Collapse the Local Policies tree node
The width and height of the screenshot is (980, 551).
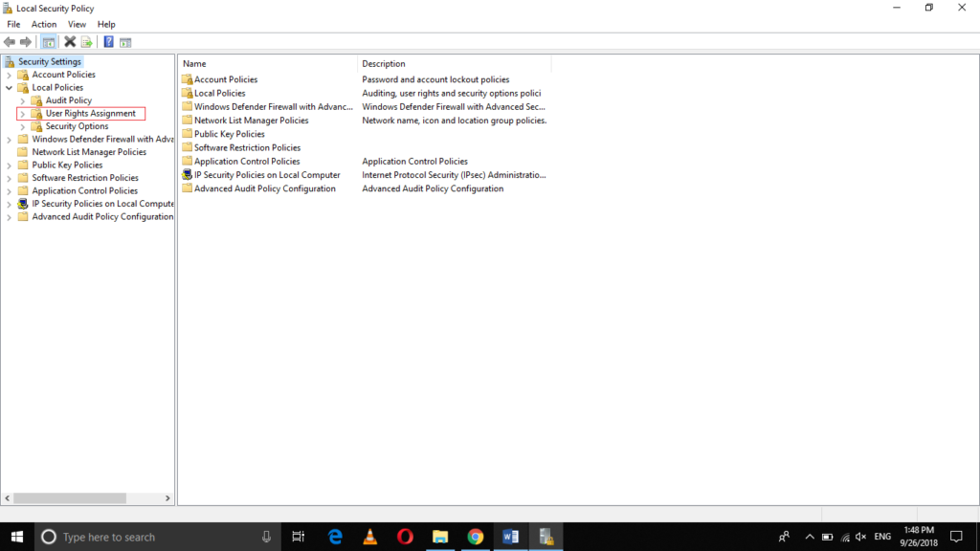pyautogui.click(x=10, y=87)
